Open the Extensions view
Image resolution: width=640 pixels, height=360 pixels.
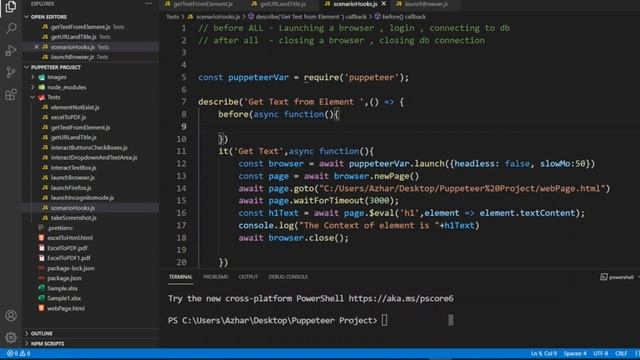pyautogui.click(x=11, y=95)
